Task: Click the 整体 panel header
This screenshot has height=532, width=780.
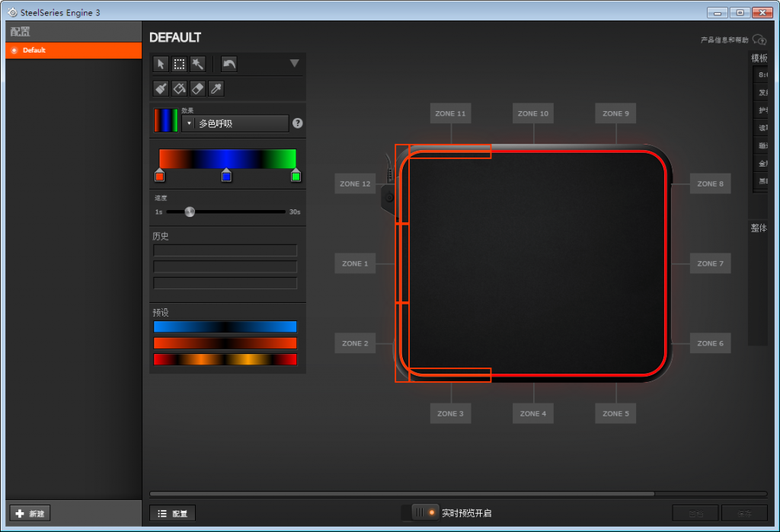Action: point(759,228)
